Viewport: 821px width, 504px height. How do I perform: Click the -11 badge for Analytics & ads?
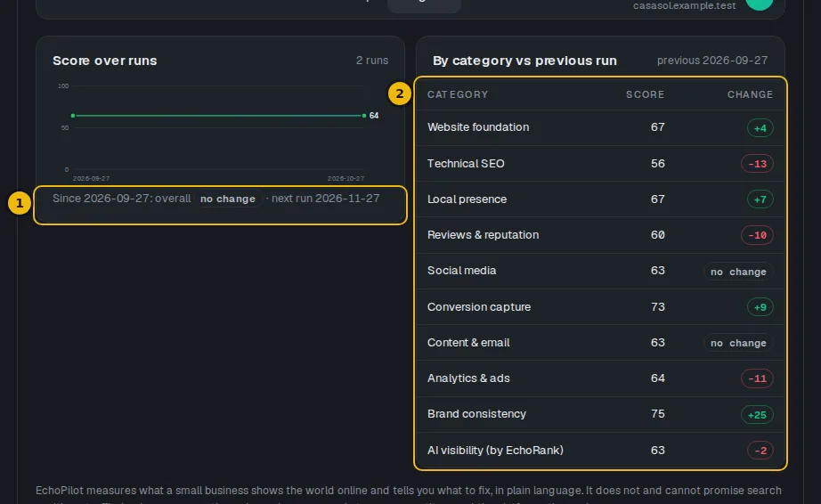point(757,378)
